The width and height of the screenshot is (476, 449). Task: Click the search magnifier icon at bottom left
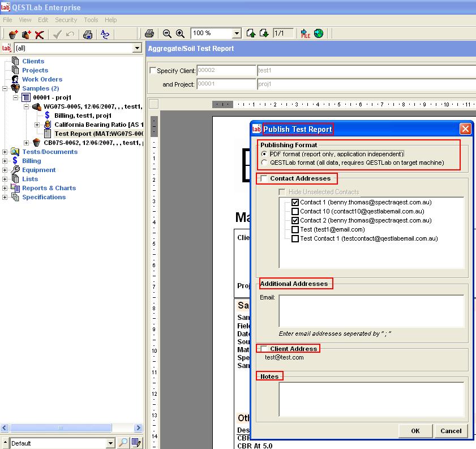tap(123, 443)
